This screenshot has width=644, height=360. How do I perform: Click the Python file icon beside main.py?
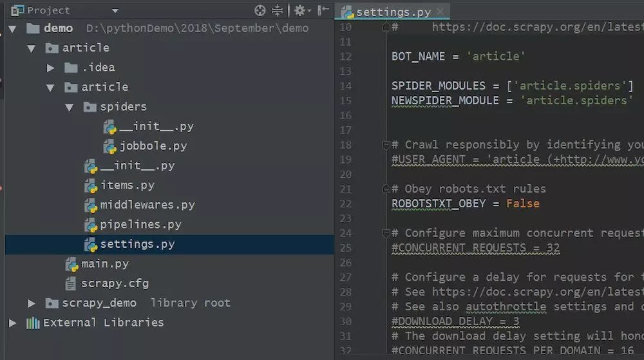coord(71,265)
